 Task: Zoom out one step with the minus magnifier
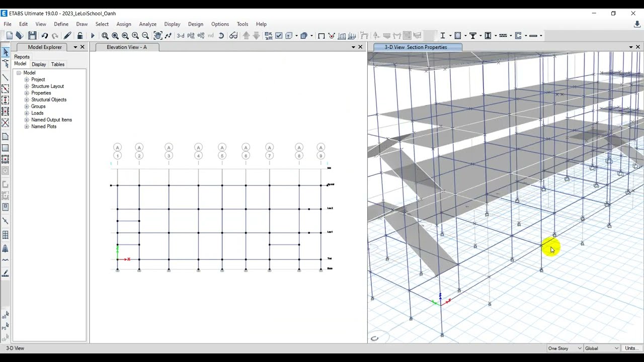145,36
